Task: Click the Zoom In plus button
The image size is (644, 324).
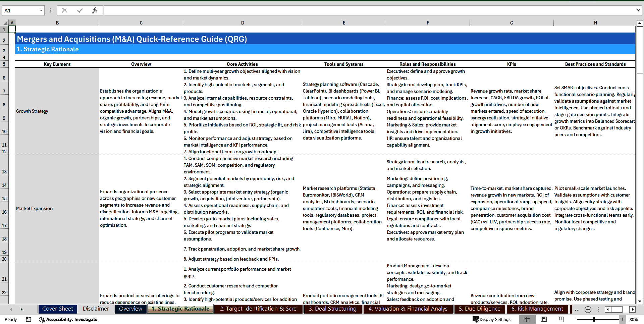Action: [623, 319]
